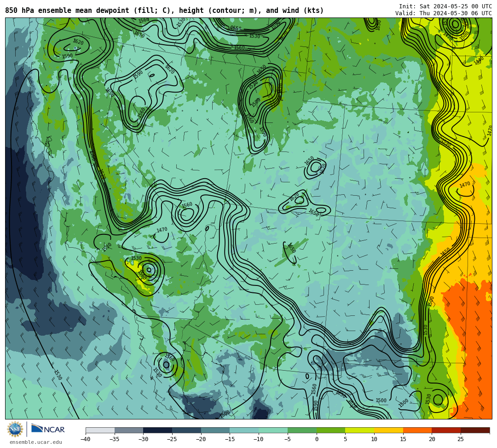This screenshot has width=497, height=448.
Task: Click the 1440 height contour label
Action: coord(479,61)
